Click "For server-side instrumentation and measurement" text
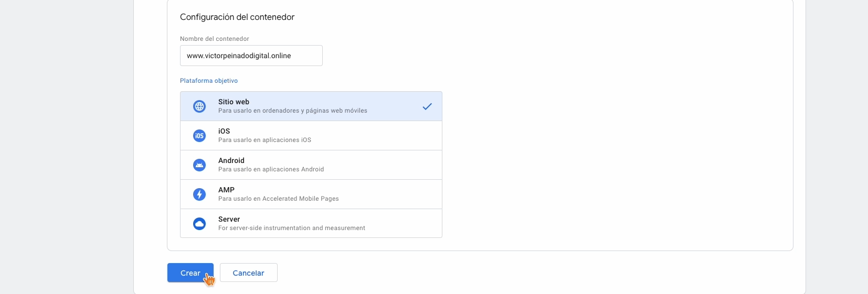 click(291, 228)
